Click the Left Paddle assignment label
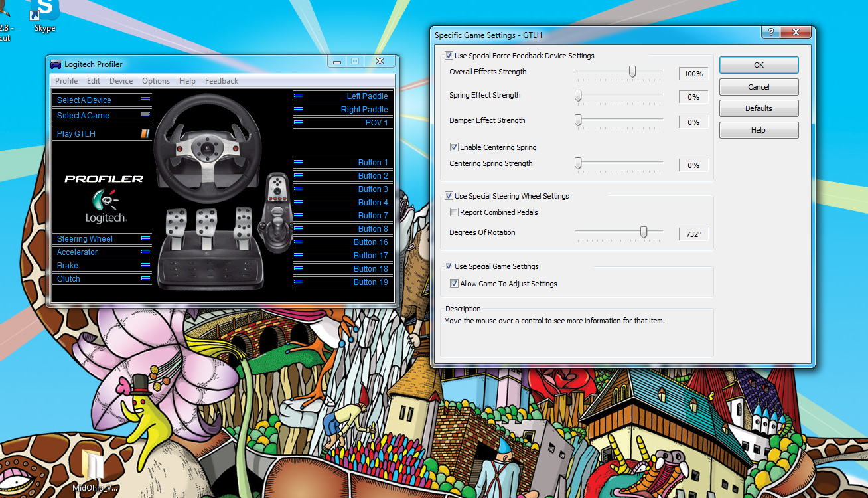Image resolution: width=868 pixels, height=498 pixels. click(367, 96)
